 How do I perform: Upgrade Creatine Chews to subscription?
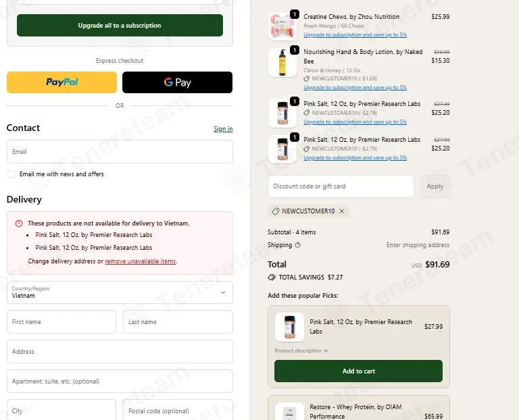[x=355, y=34]
